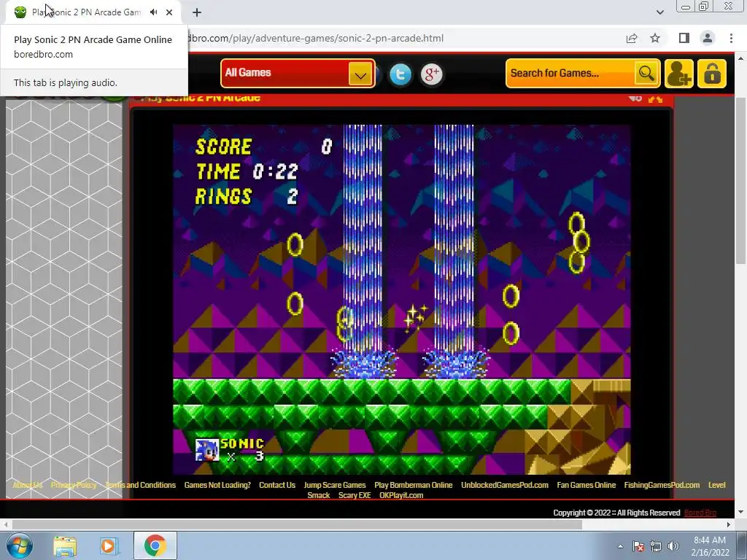The height and width of the screenshot is (560, 747).
Task: Open a new browser tab
Action: point(197,12)
